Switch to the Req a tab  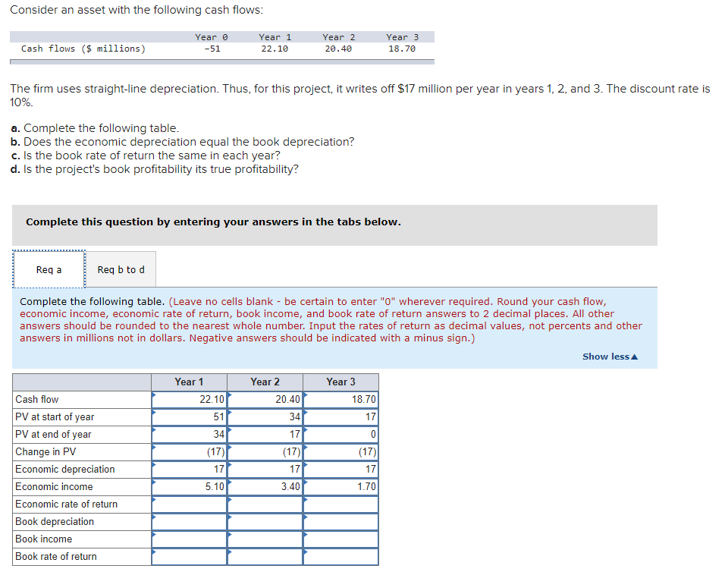48,269
